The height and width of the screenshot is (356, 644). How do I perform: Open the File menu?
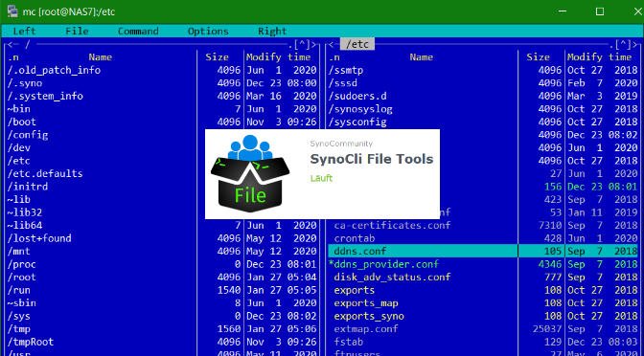coord(77,32)
